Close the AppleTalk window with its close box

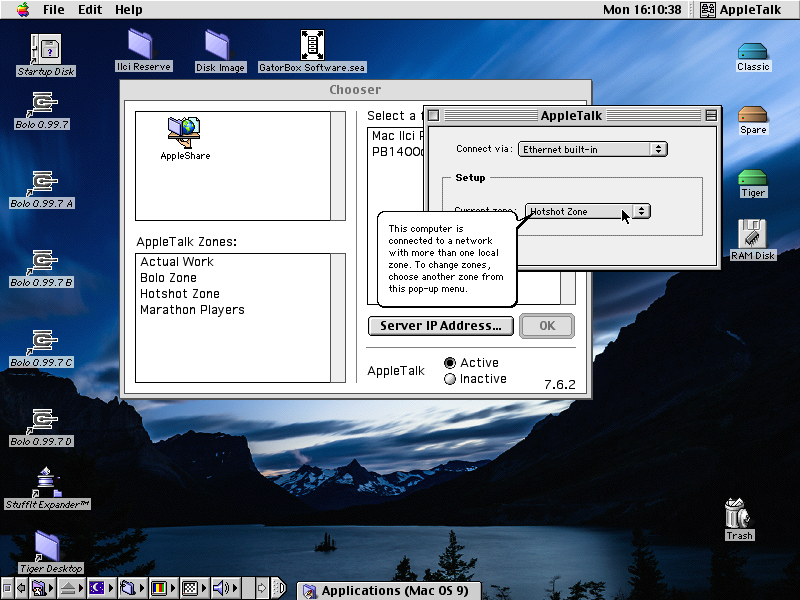[433, 116]
